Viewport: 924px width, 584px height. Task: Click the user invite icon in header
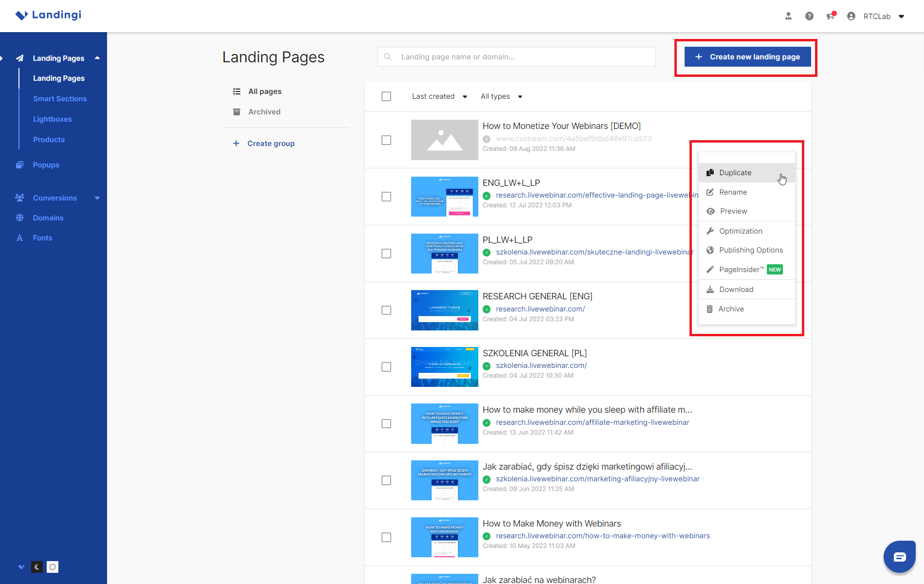pos(788,16)
